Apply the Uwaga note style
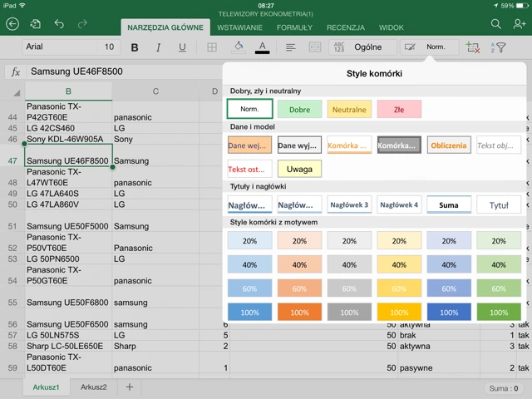This screenshot has height=399, width=532. pos(299,169)
